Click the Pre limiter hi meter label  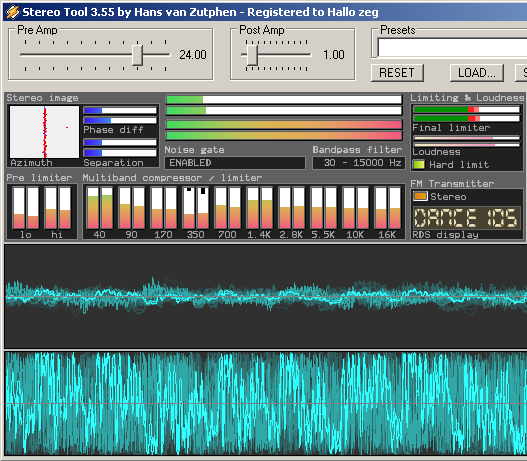click(x=57, y=235)
